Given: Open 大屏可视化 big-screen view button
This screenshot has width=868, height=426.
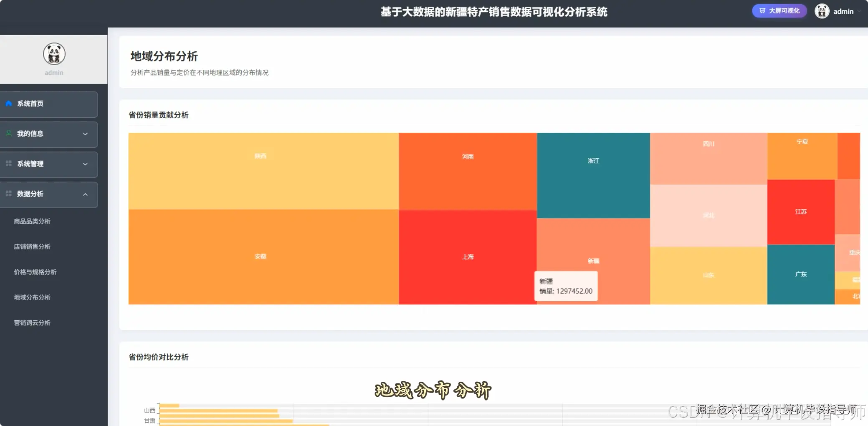Looking at the screenshot, I should coord(779,11).
